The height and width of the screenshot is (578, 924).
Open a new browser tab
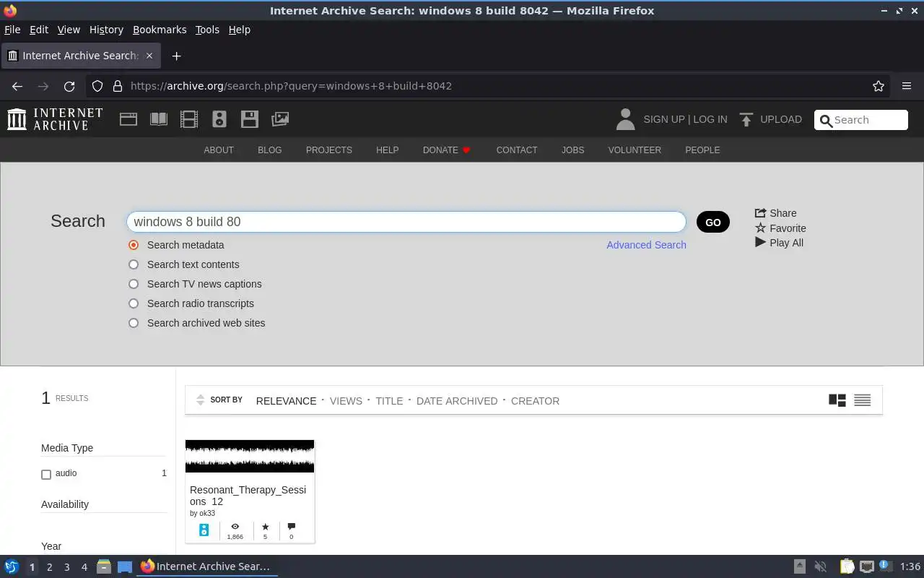point(176,56)
